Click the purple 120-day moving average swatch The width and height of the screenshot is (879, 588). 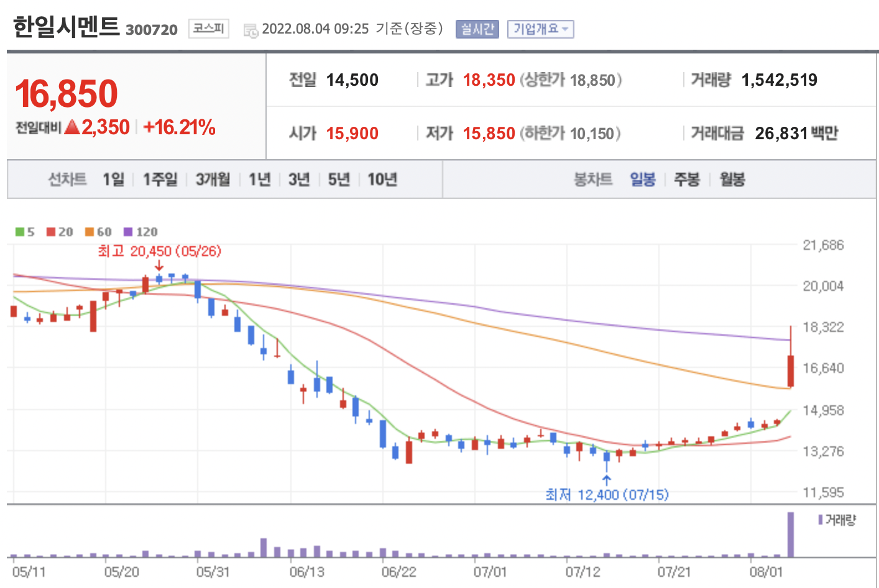[128, 232]
